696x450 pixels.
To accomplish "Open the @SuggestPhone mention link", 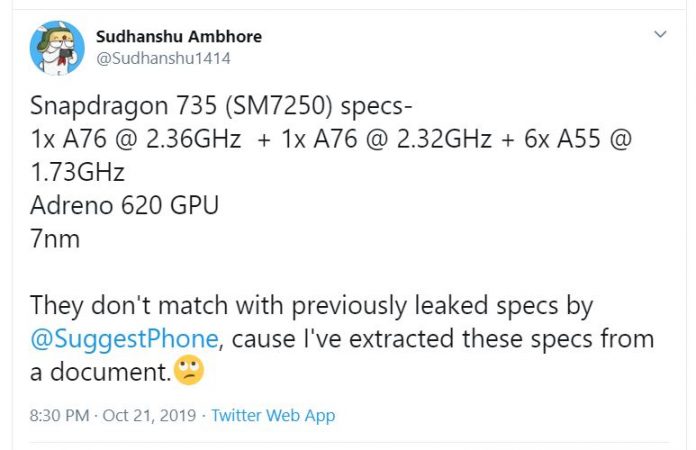I will click(124, 339).
